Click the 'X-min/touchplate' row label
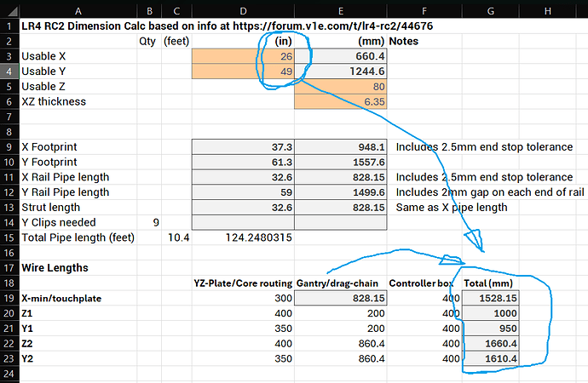 coord(61,298)
